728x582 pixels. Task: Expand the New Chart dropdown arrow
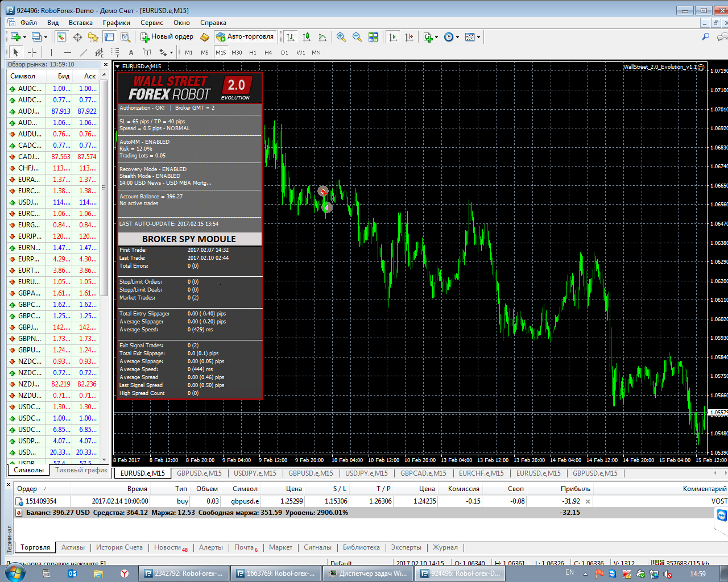point(24,37)
